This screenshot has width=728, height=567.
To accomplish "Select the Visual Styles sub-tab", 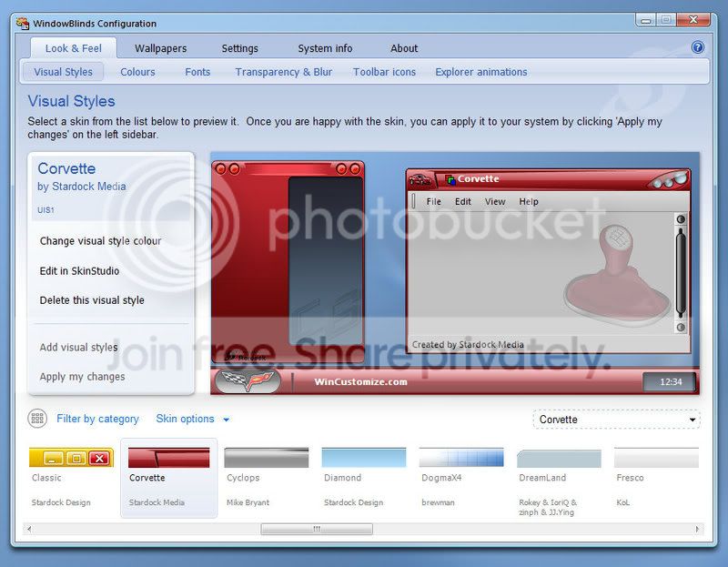I will click(63, 72).
